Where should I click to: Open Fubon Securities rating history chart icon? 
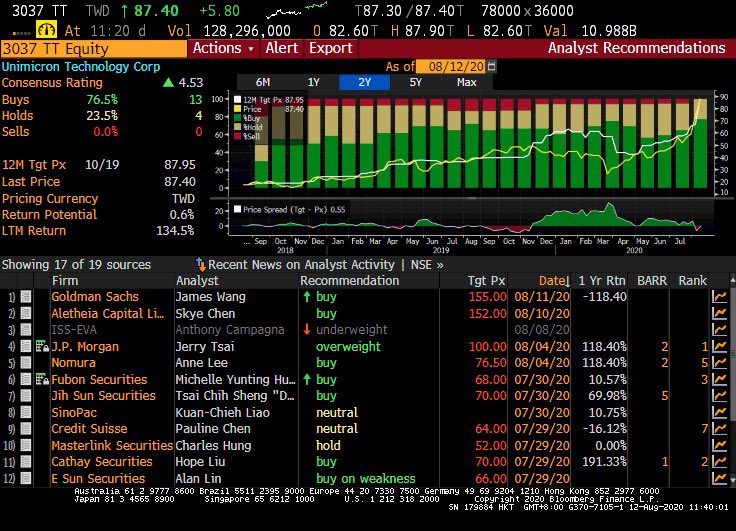coord(719,379)
